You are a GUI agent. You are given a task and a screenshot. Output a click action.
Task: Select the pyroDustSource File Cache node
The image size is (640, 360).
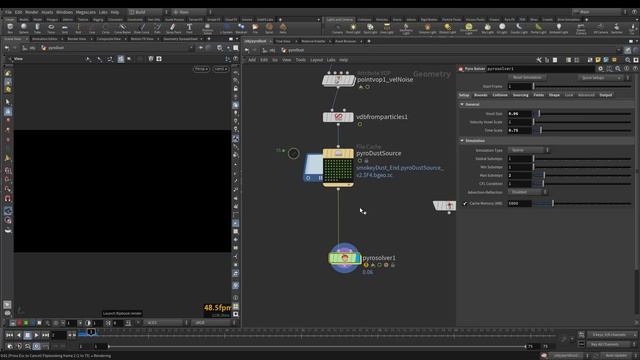338,168
